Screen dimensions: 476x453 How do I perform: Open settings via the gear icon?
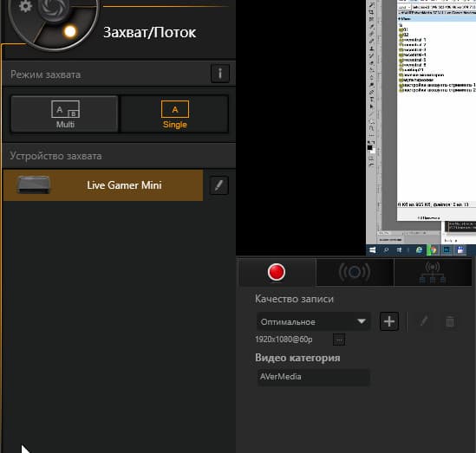point(25,6)
